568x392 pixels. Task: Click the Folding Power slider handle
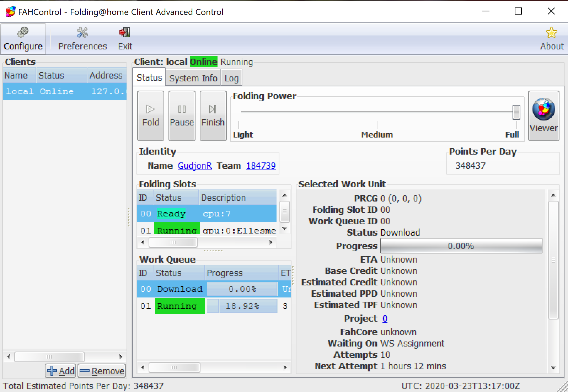pyautogui.click(x=516, y=112)
